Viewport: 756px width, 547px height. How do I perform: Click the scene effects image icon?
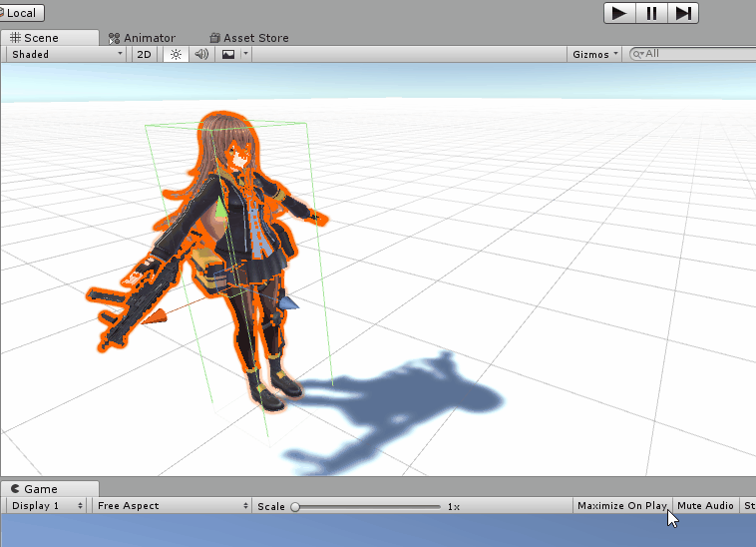click(228, 54)
